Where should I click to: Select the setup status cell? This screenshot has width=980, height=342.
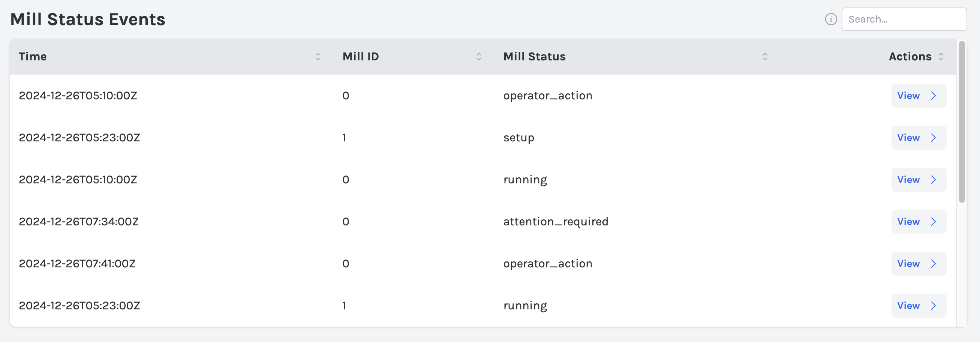click(x=518, y=138)
